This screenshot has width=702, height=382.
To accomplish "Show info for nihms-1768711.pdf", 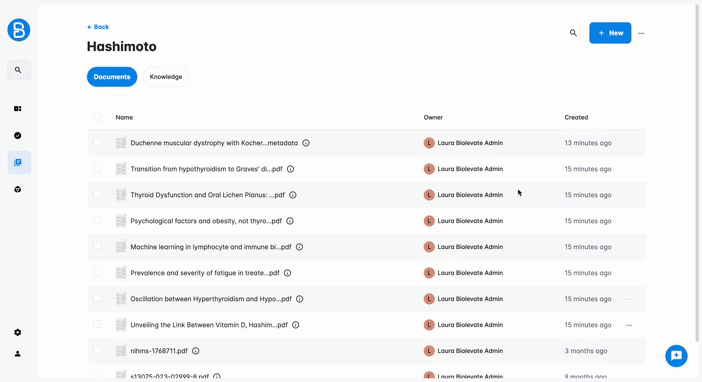I will click(196, 351).
